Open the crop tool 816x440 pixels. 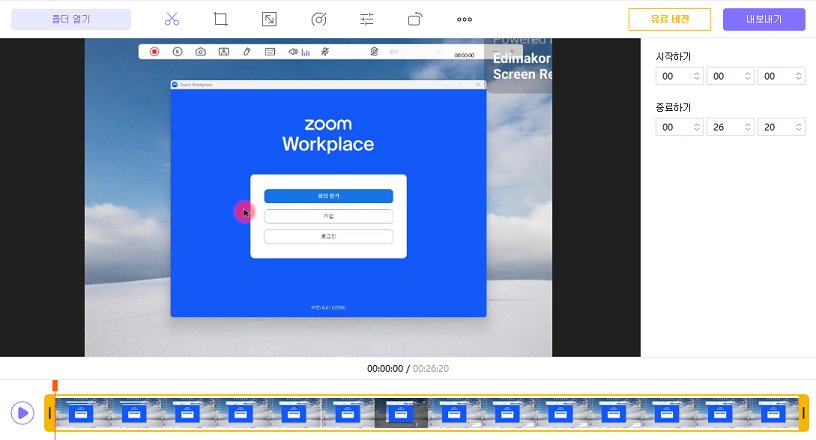[x=221, y=19]
